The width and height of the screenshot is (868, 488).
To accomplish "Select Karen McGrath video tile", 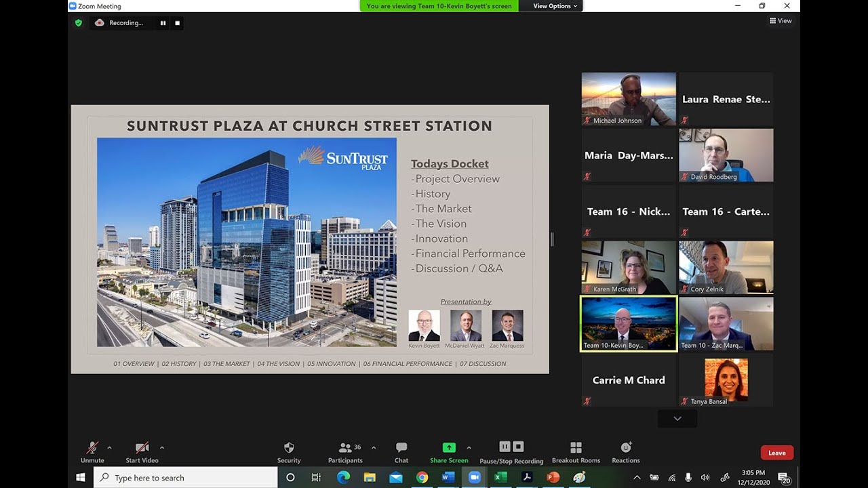I will click(629, 268).
